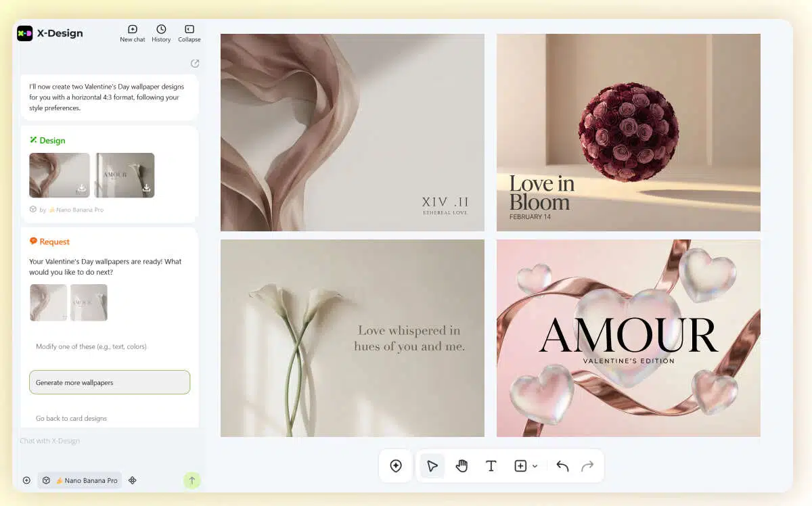The width and height of the screenshot is (812, 506).
Task: Collapse the chat sidebar panel
Action: (x=189, y=33)
